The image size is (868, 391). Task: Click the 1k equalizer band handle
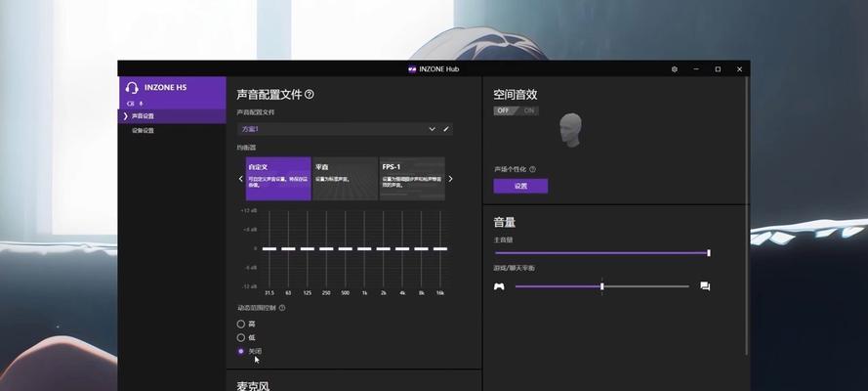point(364,248)
